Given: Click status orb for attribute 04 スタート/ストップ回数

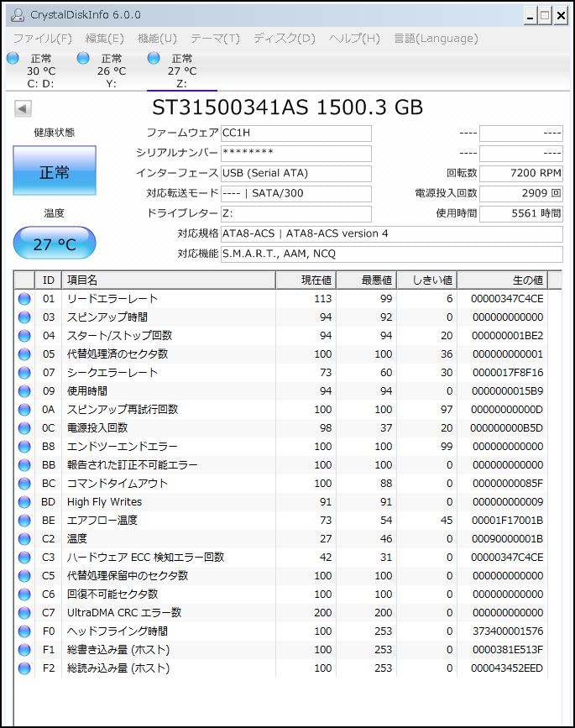Looking at the screenshot, I should pyautogui.click(x=24, y=336).
